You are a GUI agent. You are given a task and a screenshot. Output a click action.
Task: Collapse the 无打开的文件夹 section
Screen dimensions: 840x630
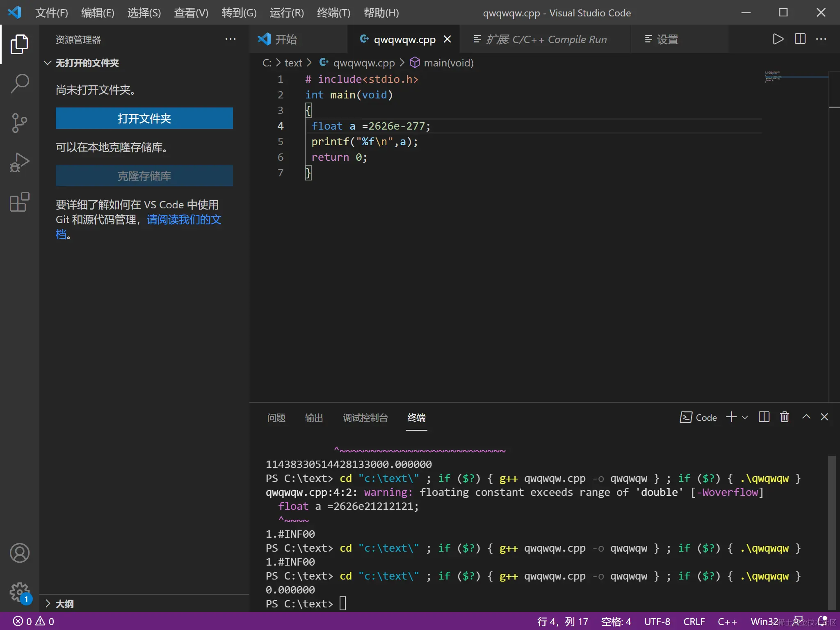pos(48,63)
